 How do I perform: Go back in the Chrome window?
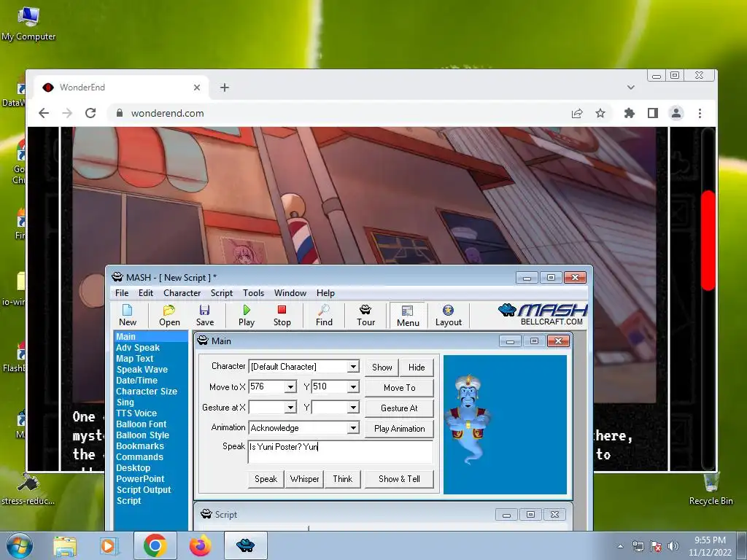44,113
